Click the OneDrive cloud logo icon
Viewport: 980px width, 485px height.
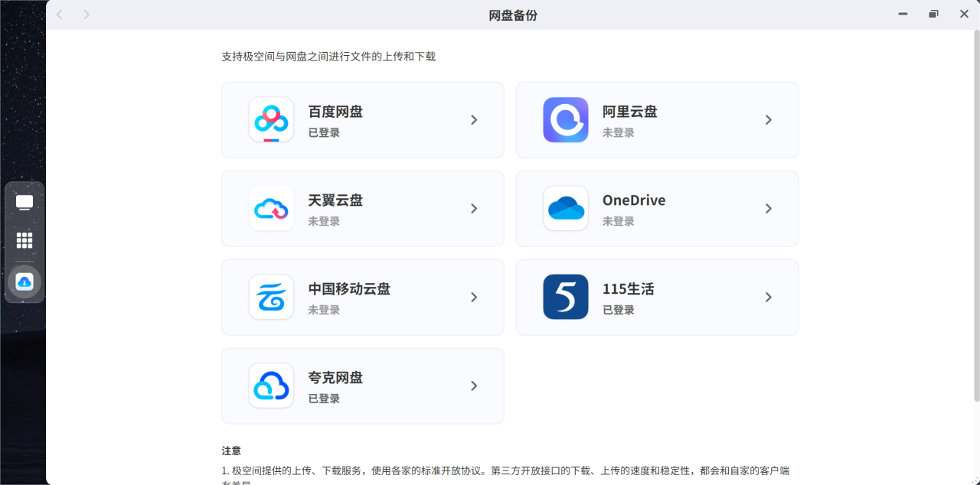coord(566,208)
